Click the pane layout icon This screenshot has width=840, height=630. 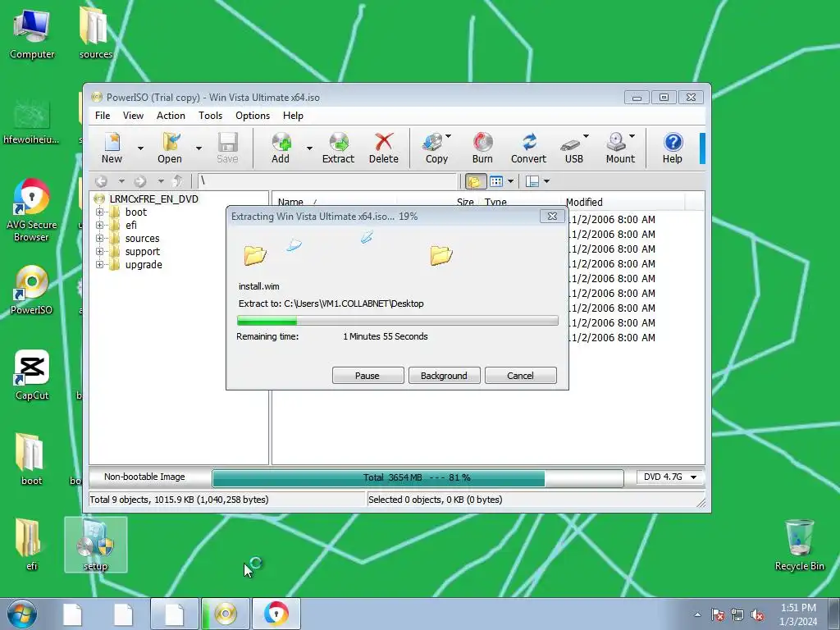pyautogui.click(x=532, y=181)
